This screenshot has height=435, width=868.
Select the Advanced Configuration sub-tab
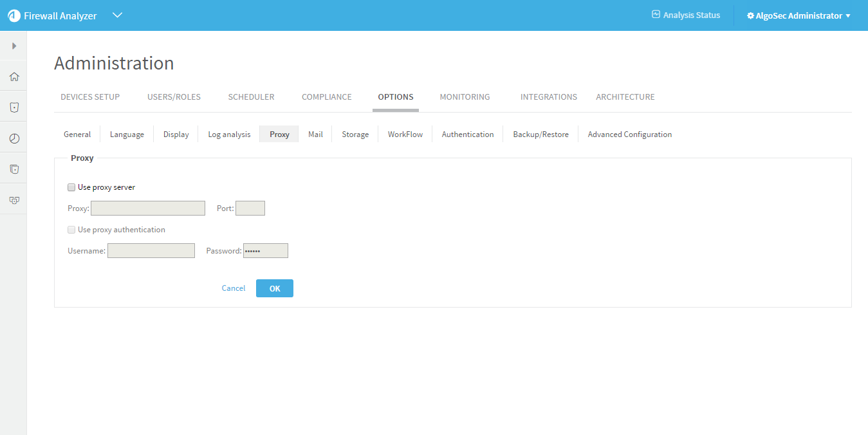pos(629,134)
